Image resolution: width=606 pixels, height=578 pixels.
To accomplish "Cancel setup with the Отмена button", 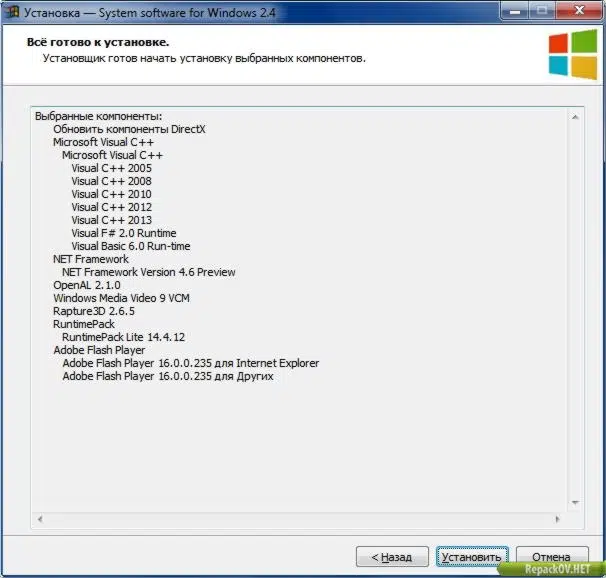I will click(552, 557).
